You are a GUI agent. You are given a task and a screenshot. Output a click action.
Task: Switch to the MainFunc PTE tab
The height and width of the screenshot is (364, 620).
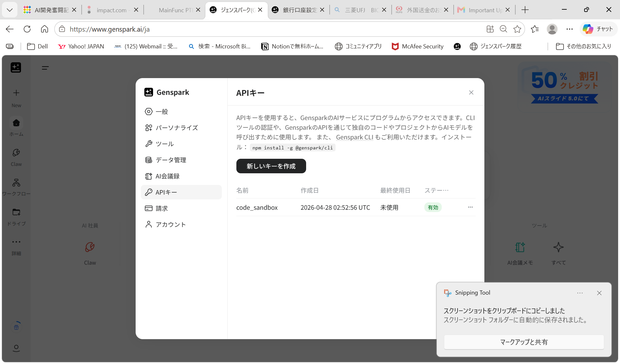coord(175,10)
